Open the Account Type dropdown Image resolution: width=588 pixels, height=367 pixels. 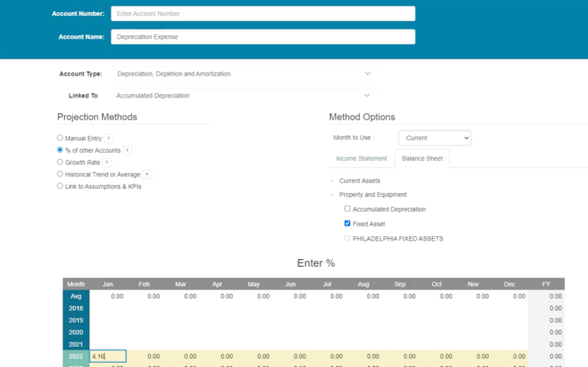(243, 74)
